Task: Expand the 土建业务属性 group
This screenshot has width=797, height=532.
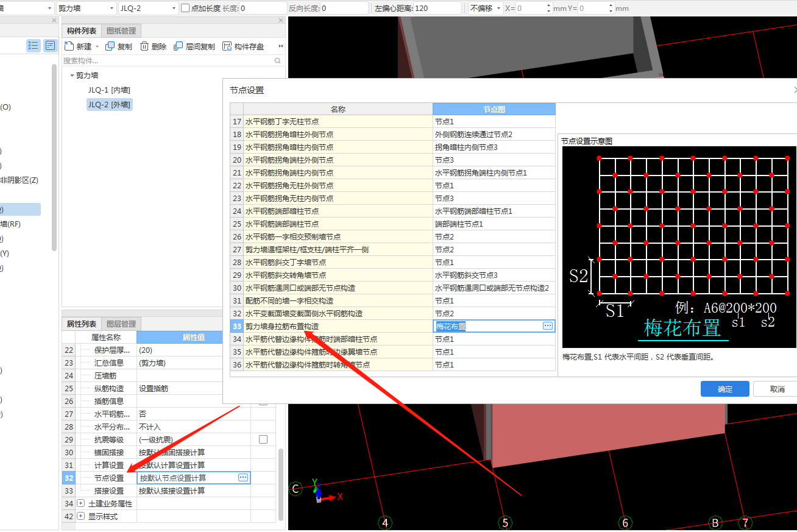Action: tap(81, 503)
